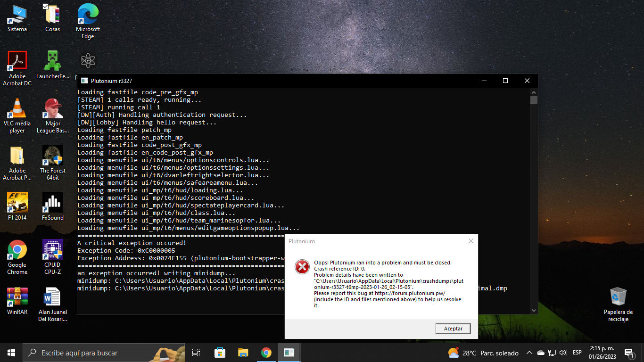Select the Plutonium console taskbar button
This screenshot has width=644, height=362.
pyautogui.click(x=289, y=353)
